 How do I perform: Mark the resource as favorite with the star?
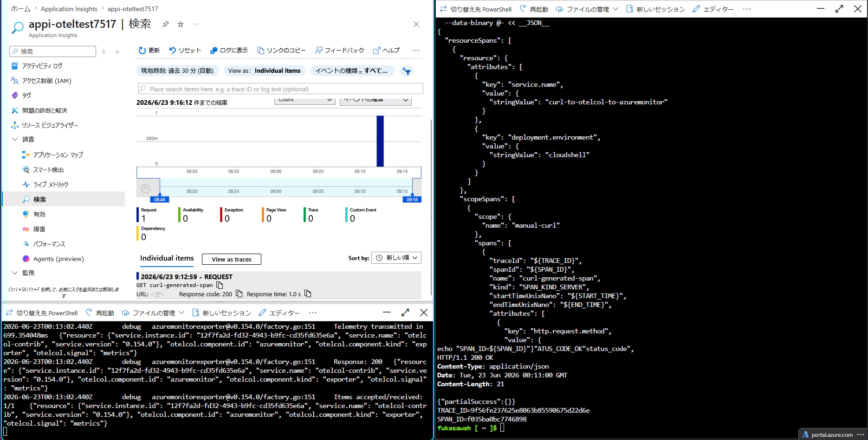pos(181,25)
